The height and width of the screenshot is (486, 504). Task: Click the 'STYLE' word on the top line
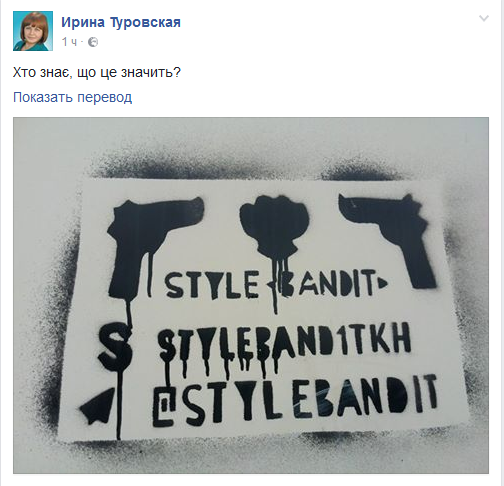[212, 284]
